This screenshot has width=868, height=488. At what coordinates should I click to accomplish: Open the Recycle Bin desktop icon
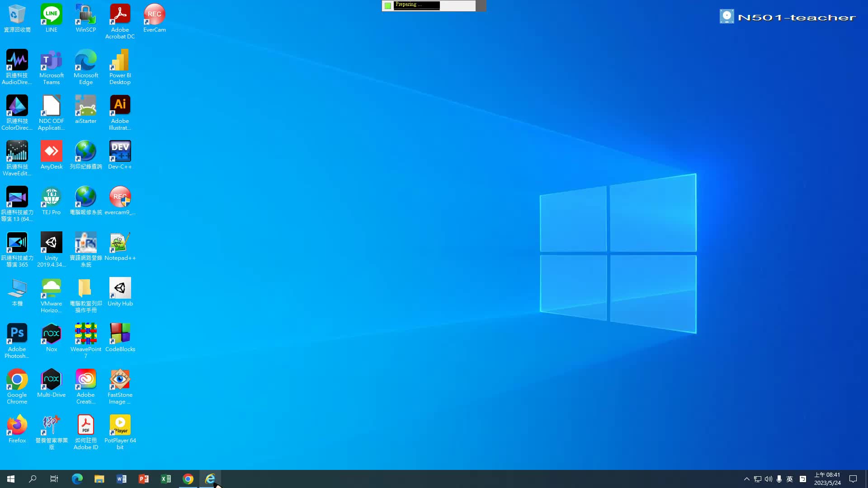tap(17, 19)
